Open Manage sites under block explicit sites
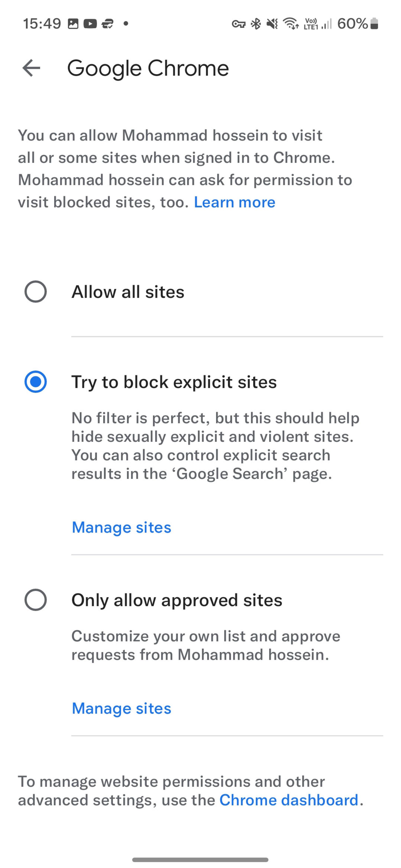 (121, 527)
